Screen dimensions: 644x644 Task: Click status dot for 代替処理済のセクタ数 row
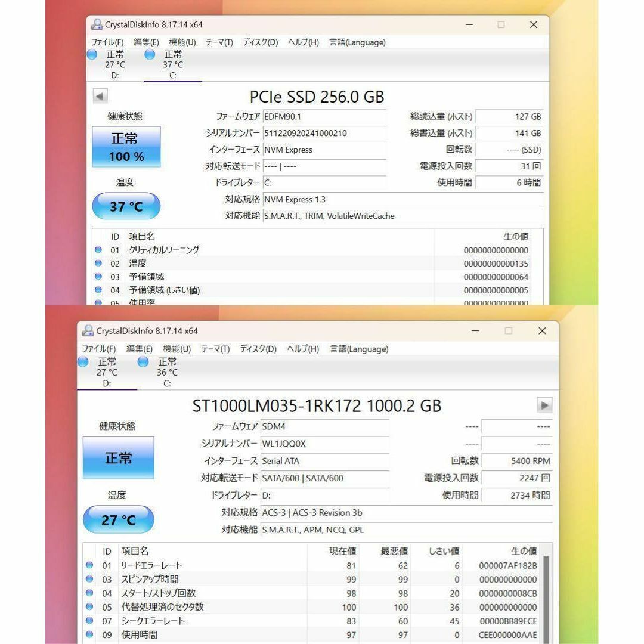pyautogui.click(x=89, y=606)
